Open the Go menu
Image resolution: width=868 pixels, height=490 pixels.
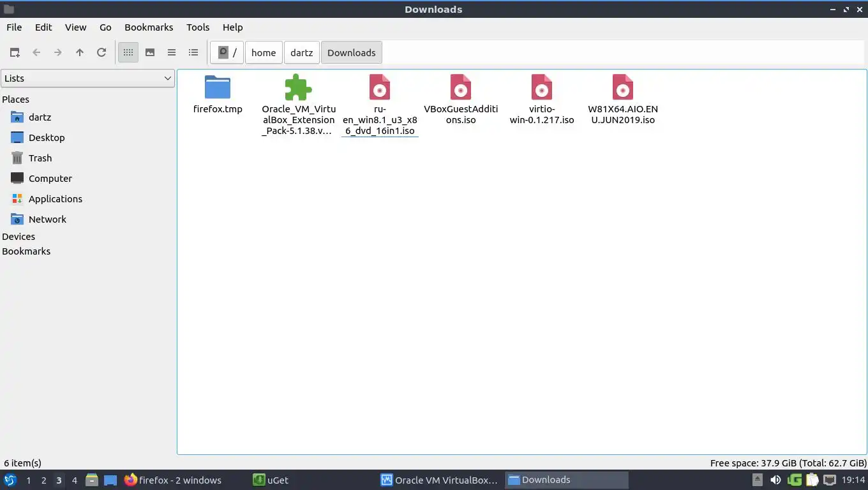point(105,27)
